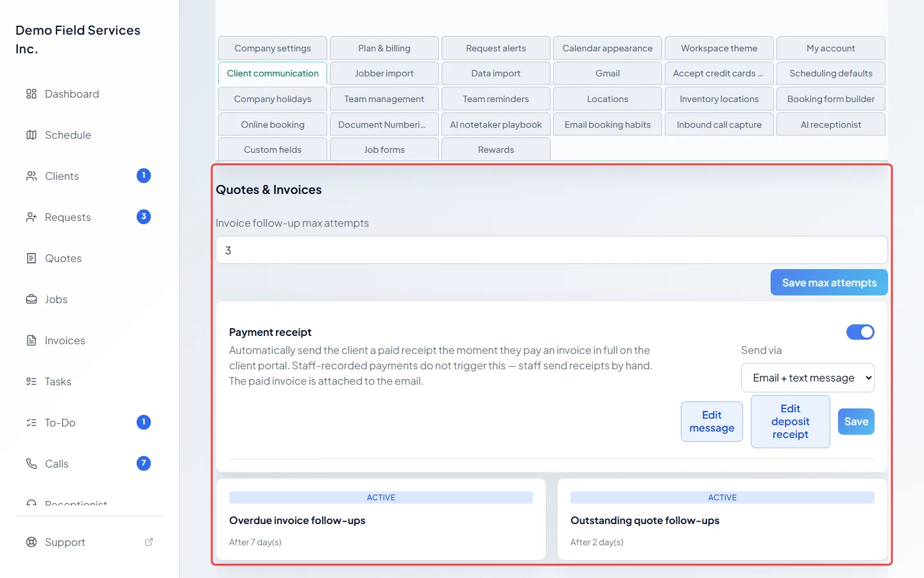Click the Support lifebuoy icon

pos(31,542)
